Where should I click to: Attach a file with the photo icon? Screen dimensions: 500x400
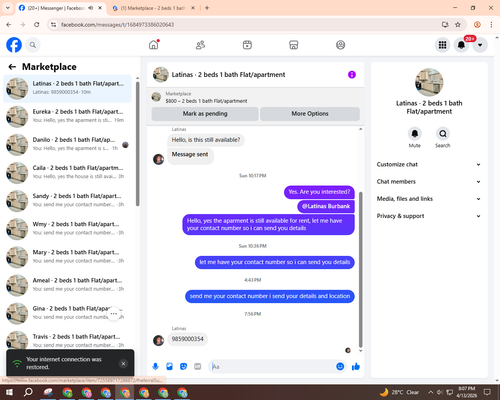(x=169, y=367)
